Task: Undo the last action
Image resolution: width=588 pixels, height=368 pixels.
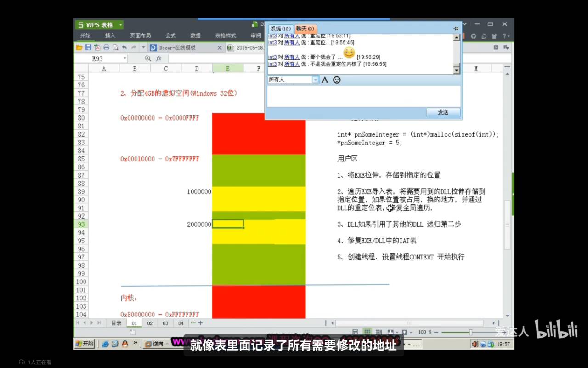Action: point(124,47)
